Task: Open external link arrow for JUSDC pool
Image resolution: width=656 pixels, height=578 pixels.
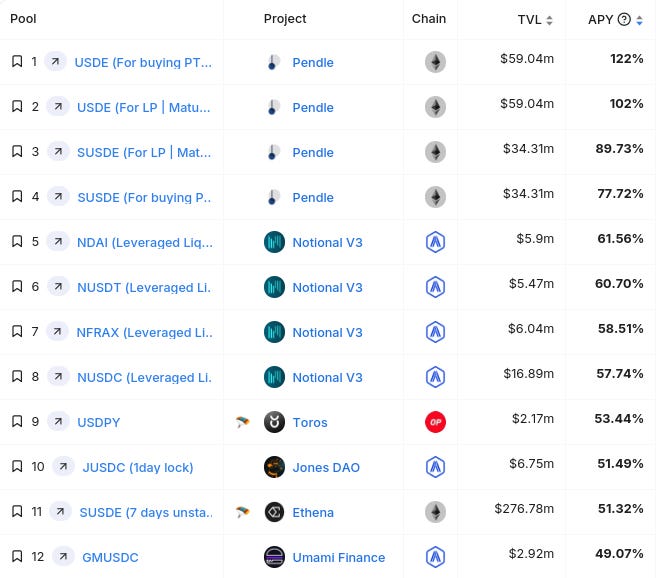Action: click(63, 466)
